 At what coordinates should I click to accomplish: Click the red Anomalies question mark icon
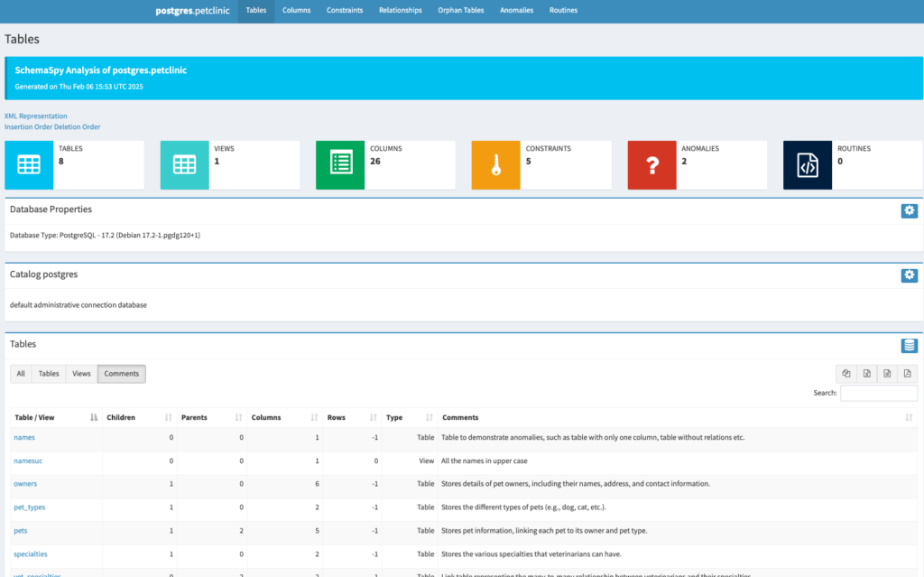(x=651, y=164)
